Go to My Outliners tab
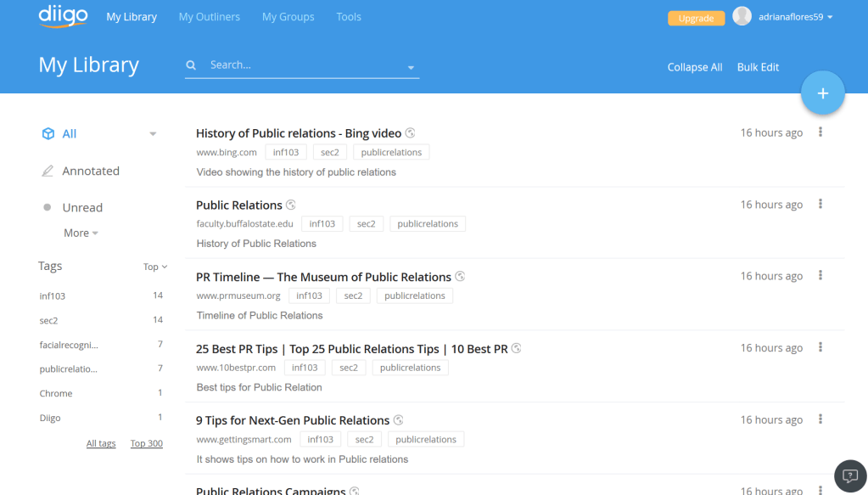 click(209, 17)
